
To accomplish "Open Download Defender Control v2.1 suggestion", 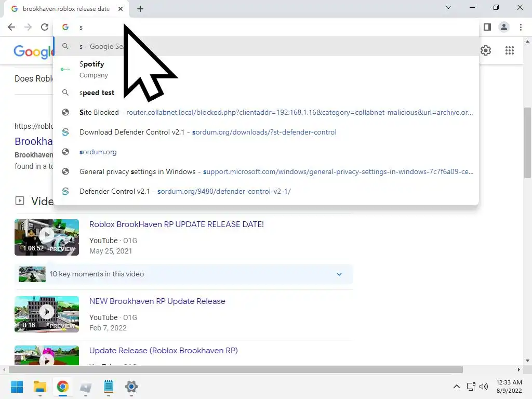I will pyautogui.click(x=266, y=132).
